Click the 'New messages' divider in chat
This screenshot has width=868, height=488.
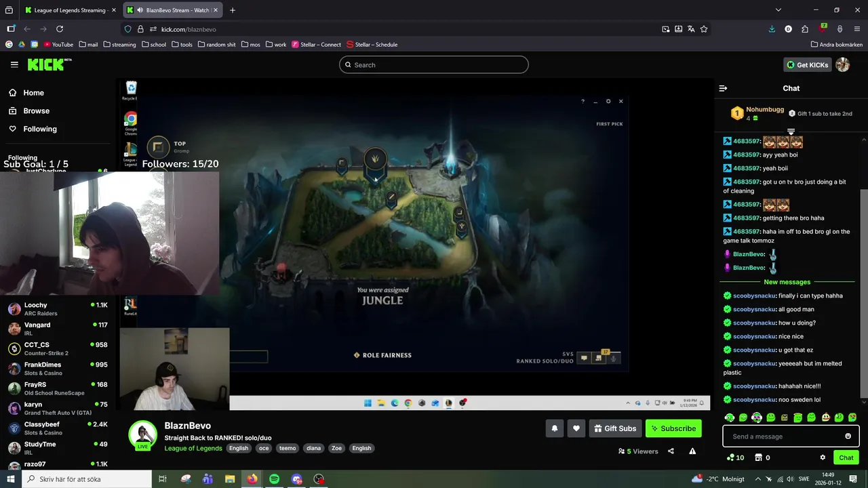pos(787,282)
